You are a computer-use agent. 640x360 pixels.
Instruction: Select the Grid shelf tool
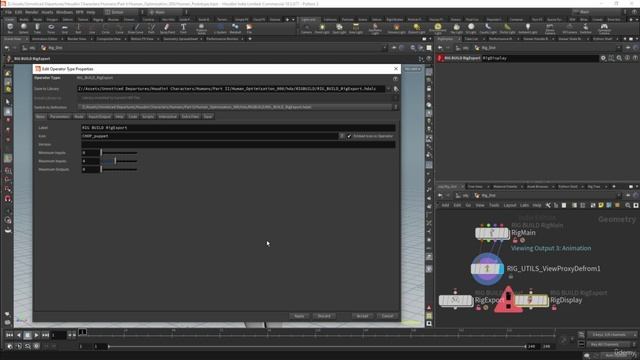tap(64, 28)
